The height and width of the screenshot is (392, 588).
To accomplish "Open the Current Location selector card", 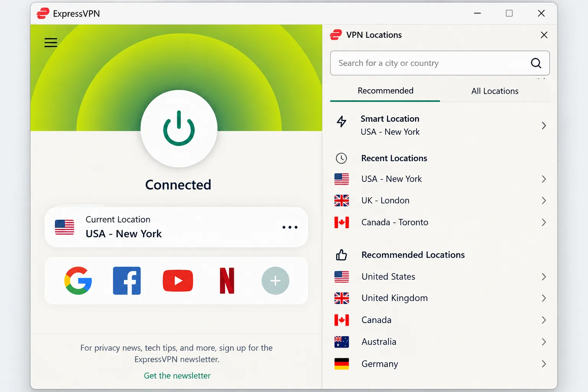I will (x=176, y=227).
